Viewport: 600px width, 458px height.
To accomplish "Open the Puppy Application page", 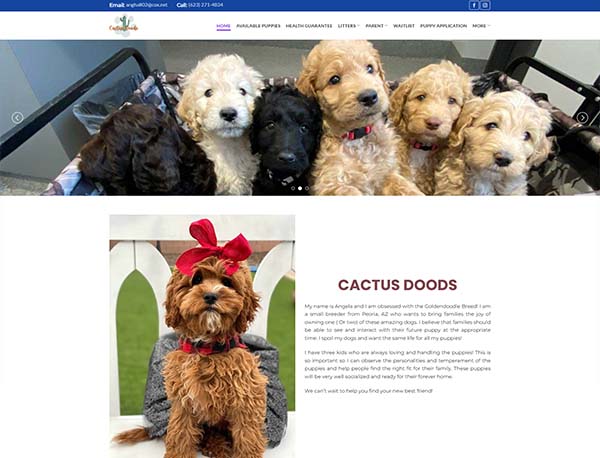I will coord(443,26).
